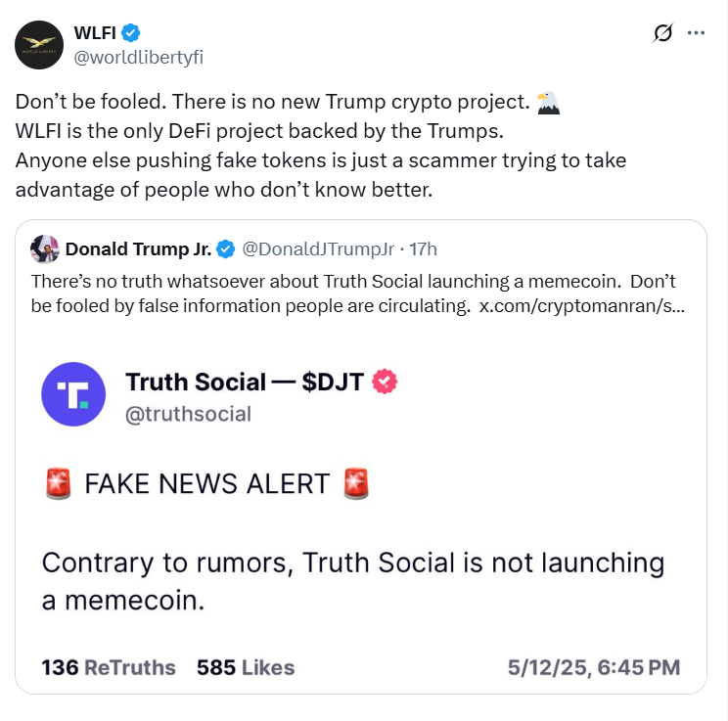This screenshot has height=721, width=728.
Task: Open the @worldlibertyfi handle link
Action: coord(139,57)
